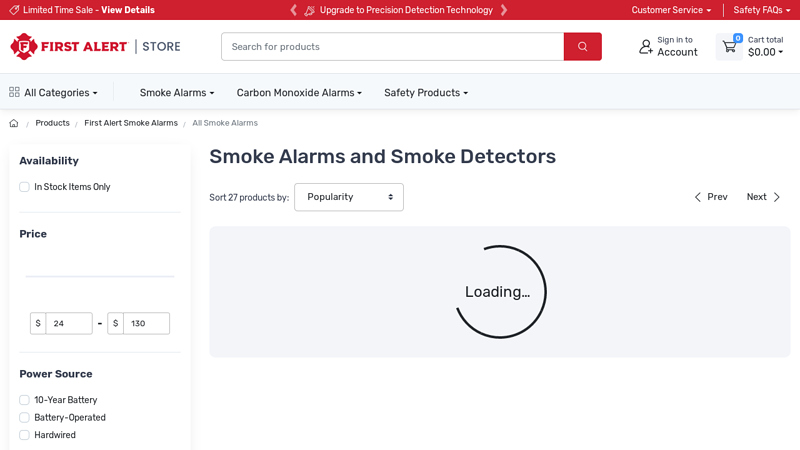
Task: Click the Precision Detection promo icon
Action: tap(309, 10)
